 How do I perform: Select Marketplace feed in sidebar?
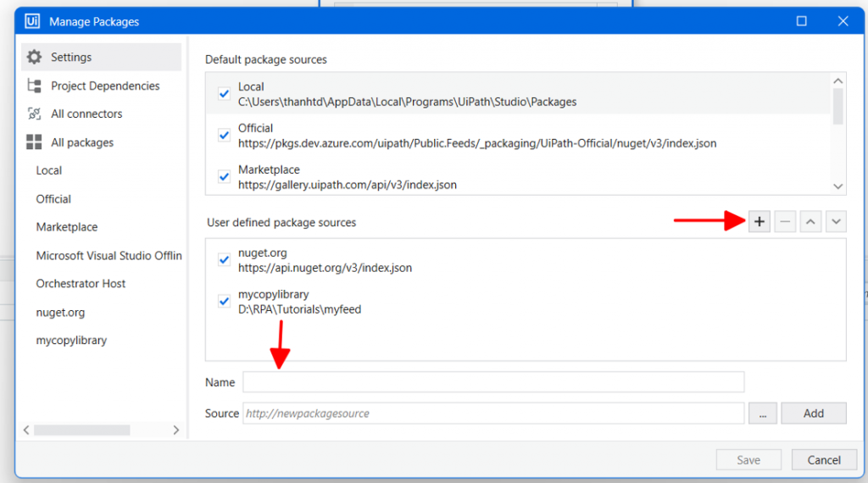coord(66,227)
